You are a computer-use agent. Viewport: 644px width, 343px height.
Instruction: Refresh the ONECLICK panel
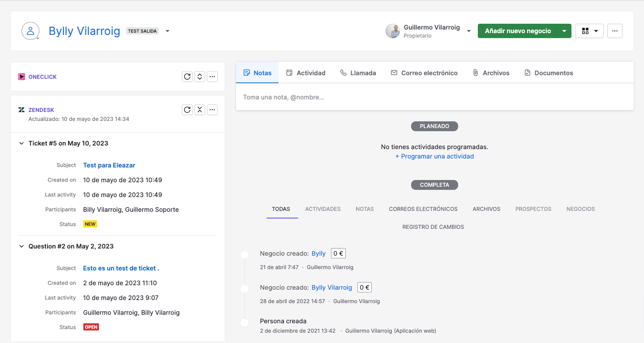[x=187, y=77]
